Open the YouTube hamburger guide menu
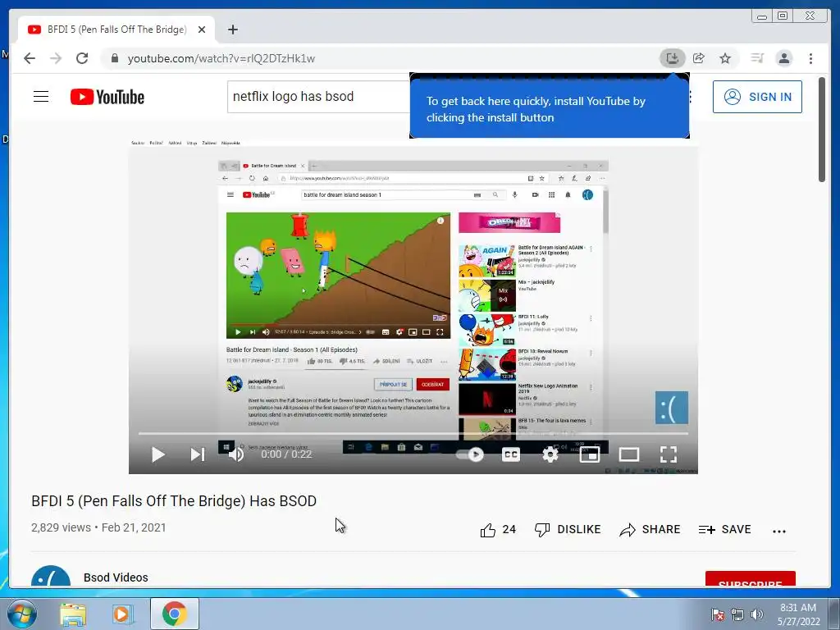This screenshot has width=840, height=630. tap(41, 97)
